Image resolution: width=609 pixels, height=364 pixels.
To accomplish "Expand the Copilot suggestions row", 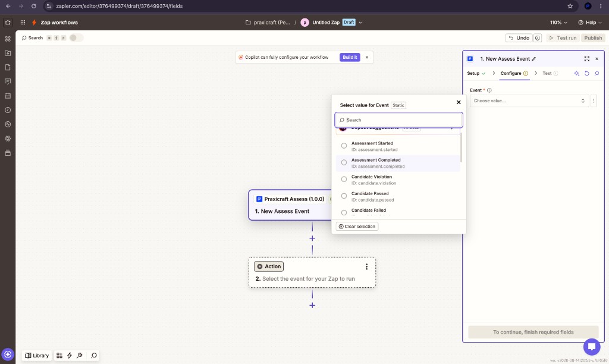I will click(x=398, y=129).
